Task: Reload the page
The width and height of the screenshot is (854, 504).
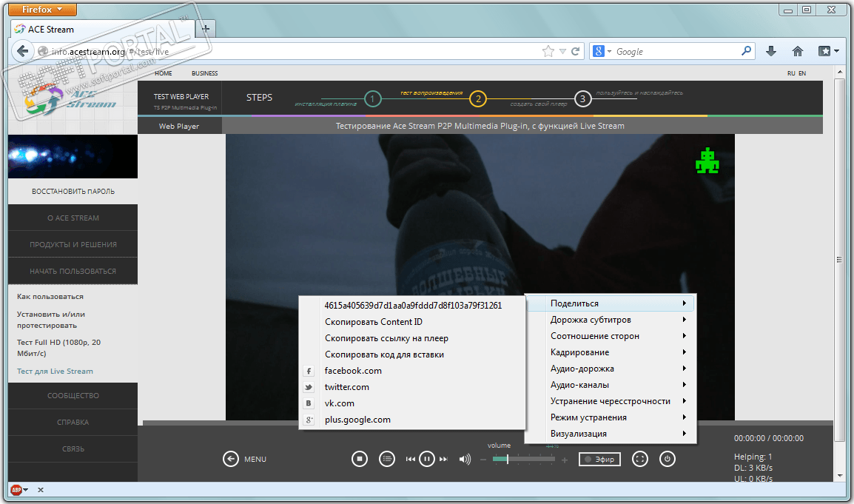Action: click(575, 51)
